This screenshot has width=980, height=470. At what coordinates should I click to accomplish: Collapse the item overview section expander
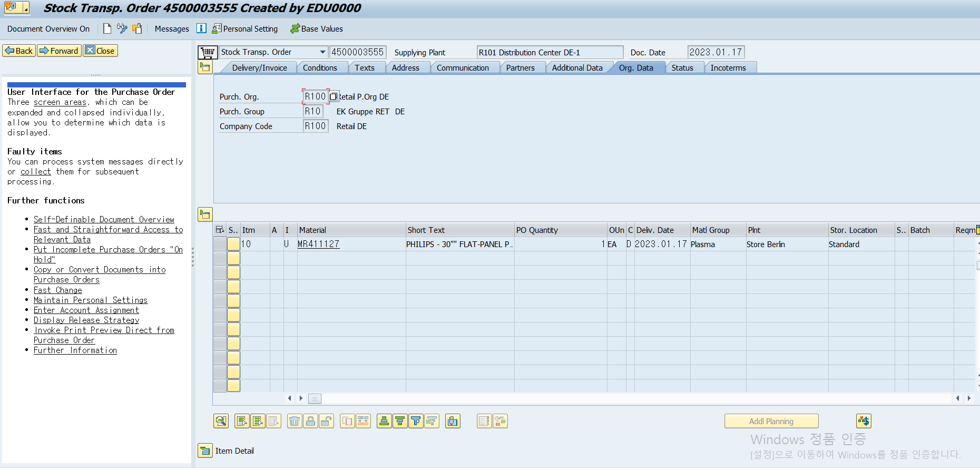pos(205,214)
